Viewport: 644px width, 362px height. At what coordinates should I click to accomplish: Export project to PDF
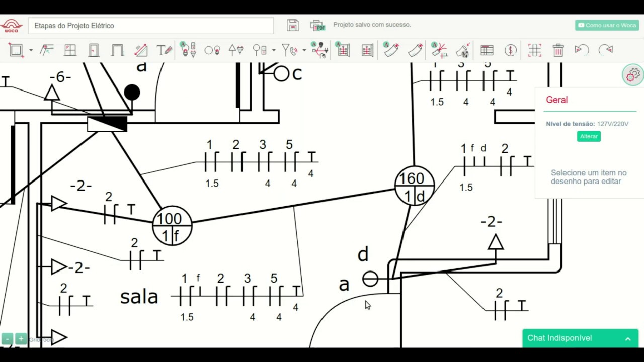pos(317,25)
